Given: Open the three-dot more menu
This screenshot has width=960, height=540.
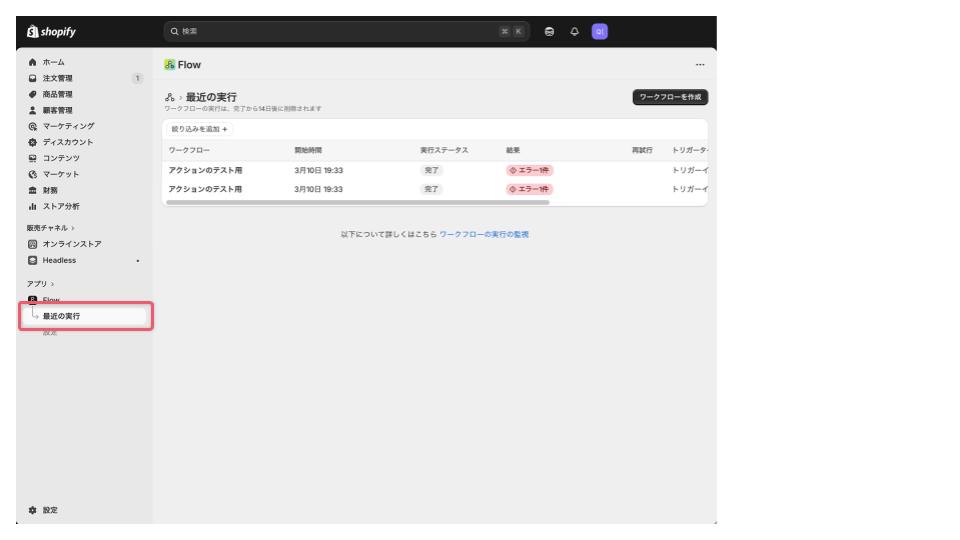Looking at the screenshot, I should pos(700,64).
